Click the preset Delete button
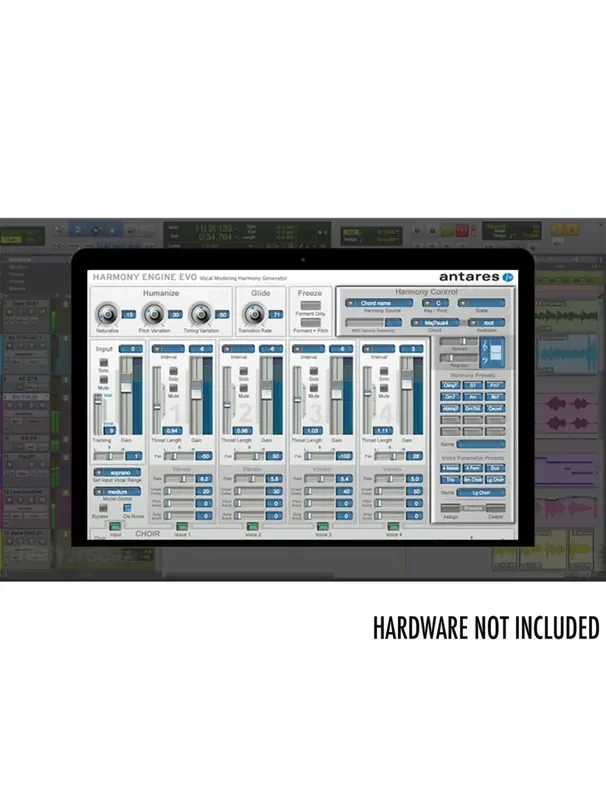This screenshot has height=800, width=606. pos(495,509)
